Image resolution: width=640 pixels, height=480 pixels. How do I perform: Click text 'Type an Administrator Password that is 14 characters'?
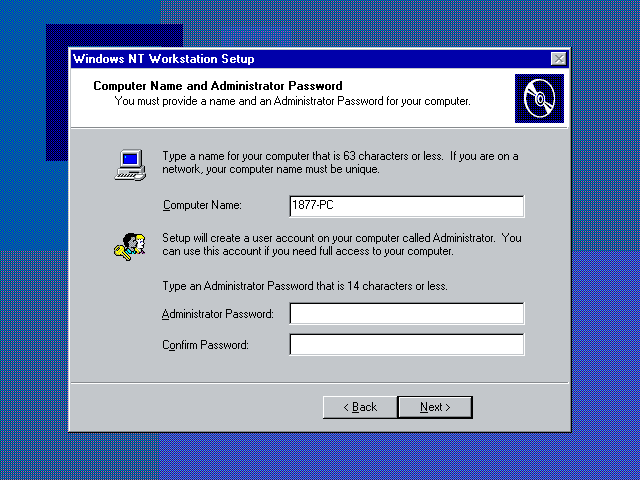[x=287, y=286]
